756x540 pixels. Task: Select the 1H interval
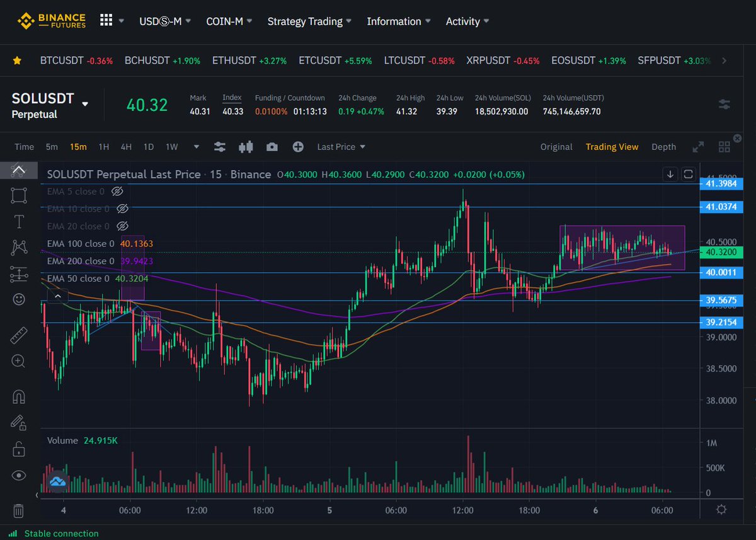coord(104,147)
